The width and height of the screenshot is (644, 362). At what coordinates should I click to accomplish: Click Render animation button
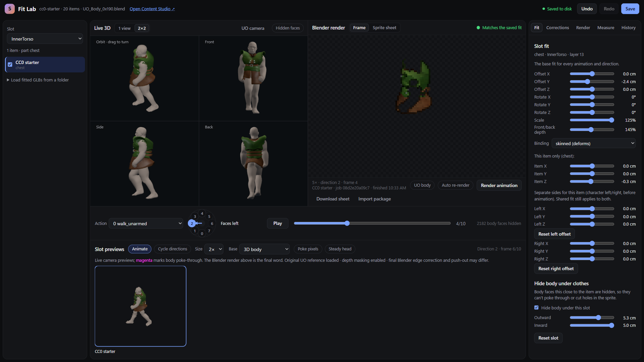click(x=499, y=185)
